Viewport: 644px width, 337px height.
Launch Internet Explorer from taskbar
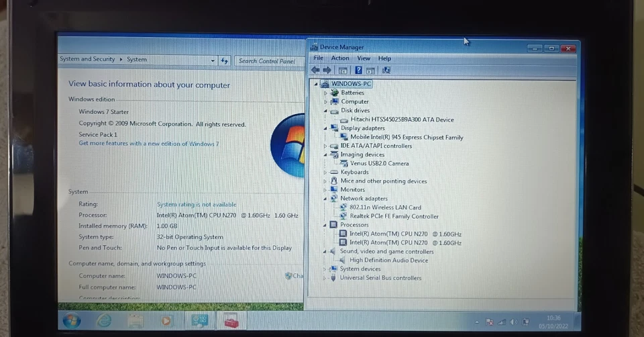104,321
